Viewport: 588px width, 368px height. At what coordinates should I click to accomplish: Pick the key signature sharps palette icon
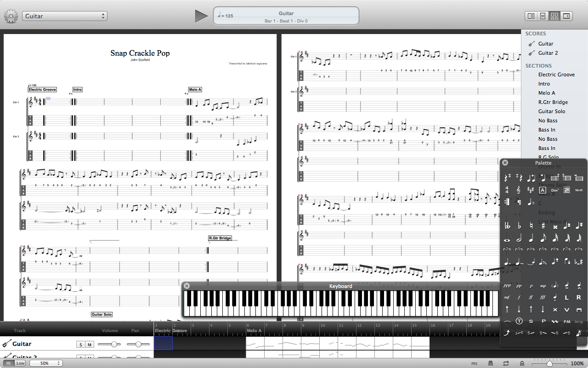coord(531,190)
